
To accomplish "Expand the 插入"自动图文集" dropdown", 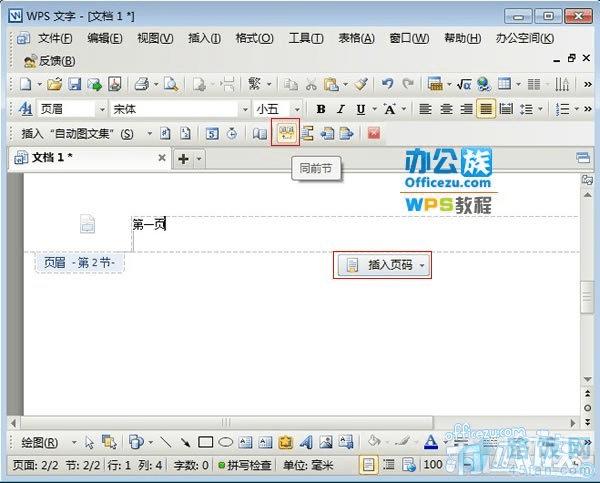I will click(x=150, y=134).
